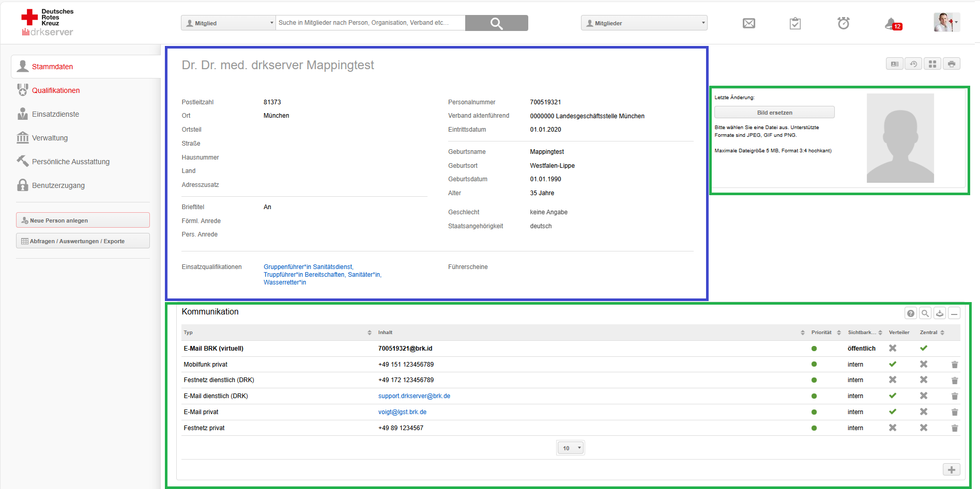This screenshot has width=980, height=489.
Task: Click the print icon button
Action: click(951, 64)
